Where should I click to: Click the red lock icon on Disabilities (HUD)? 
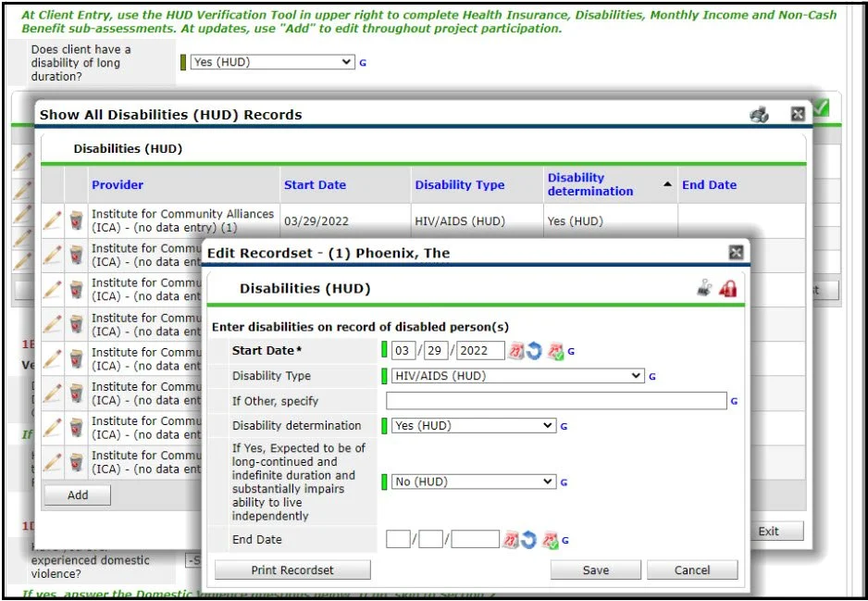[729, 288]
